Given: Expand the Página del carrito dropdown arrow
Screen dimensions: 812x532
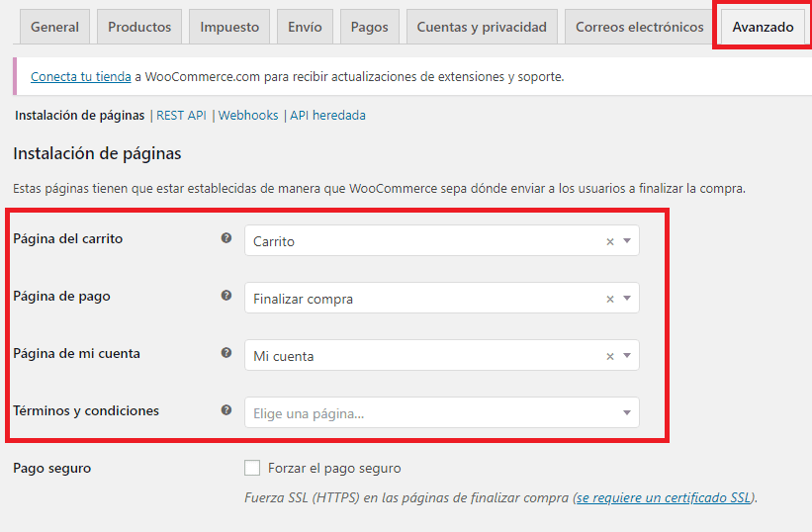Looking at the screenshot, I should click(x=627, y=241).
